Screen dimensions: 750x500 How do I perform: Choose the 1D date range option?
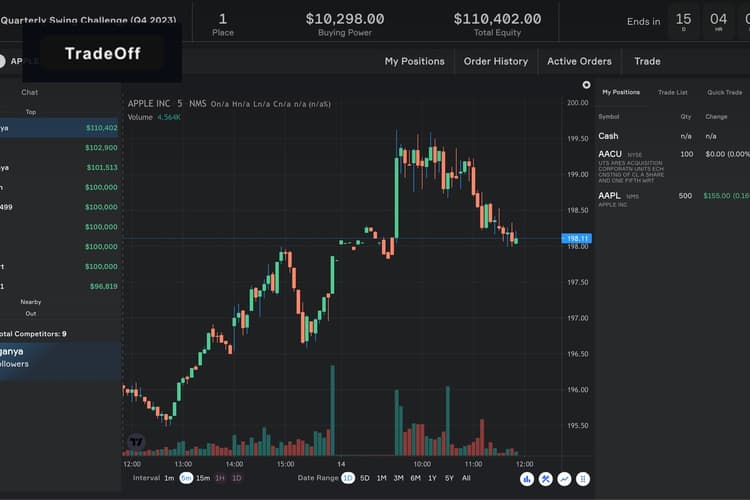pyautogui.click(x=348, y=478)
